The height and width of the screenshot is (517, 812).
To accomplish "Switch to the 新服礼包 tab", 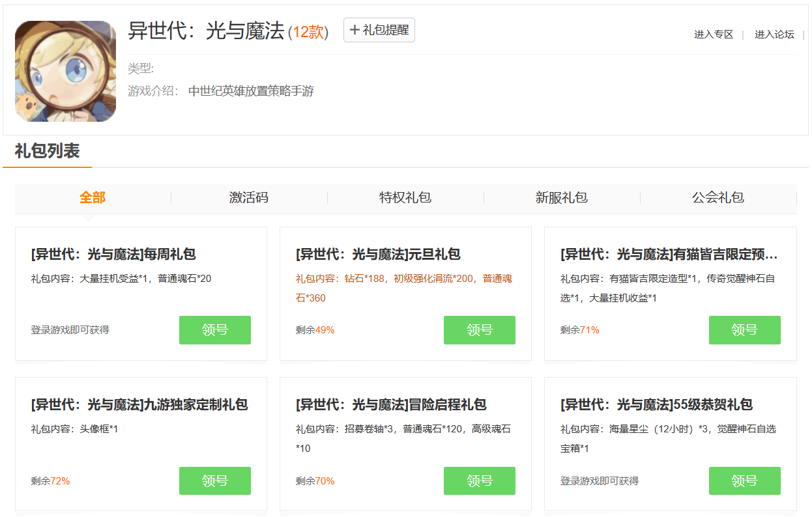I will point(562,198).
